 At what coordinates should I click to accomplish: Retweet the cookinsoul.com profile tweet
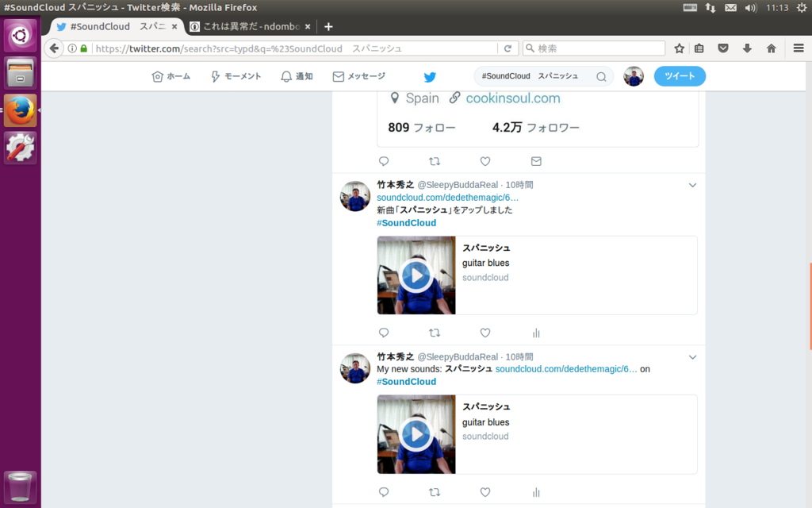(435, 161)
